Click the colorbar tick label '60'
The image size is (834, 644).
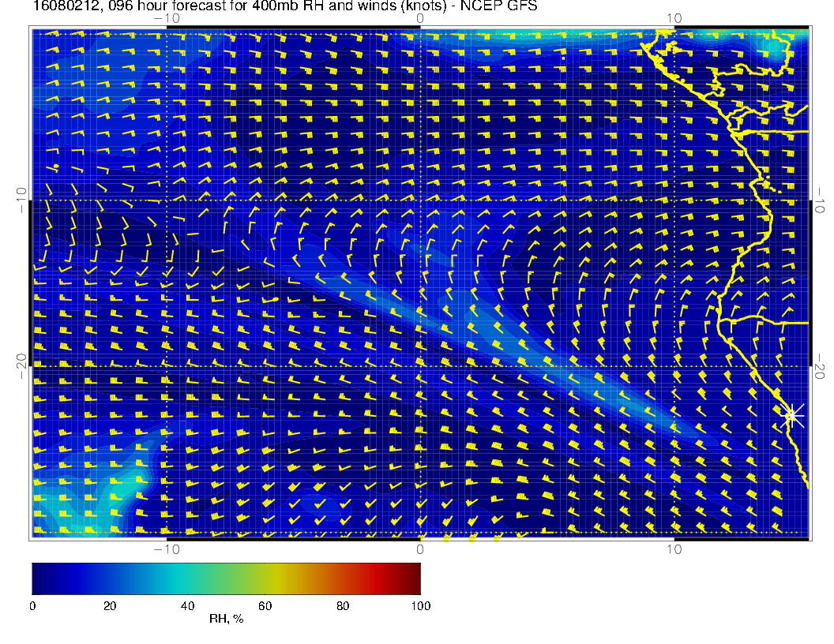pos(265,606)
